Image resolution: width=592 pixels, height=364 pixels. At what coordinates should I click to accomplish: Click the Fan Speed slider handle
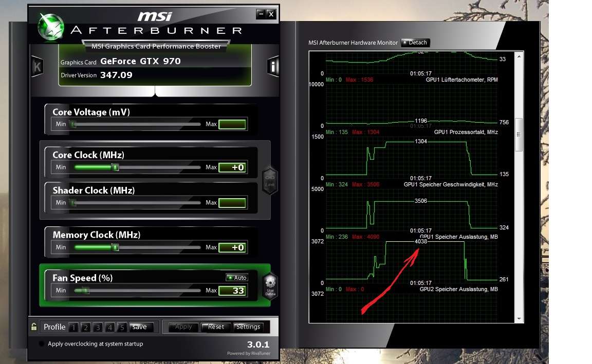86,291
